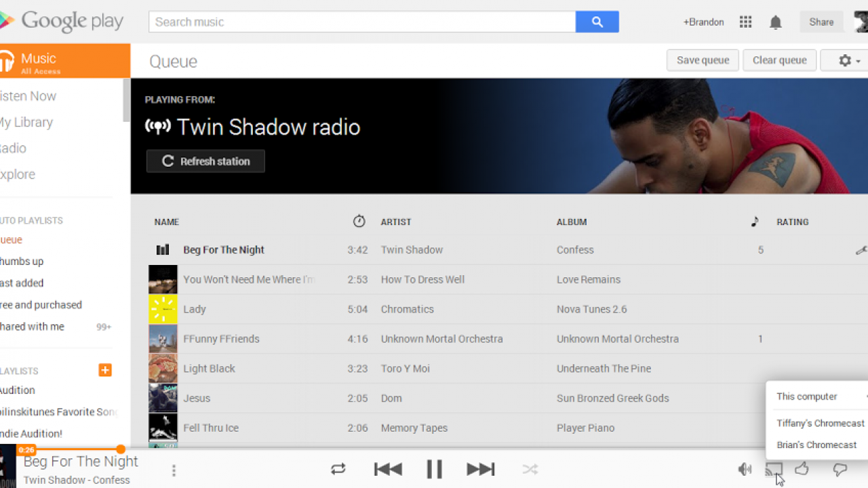Open Radio in the sidebar
The image size is (868, 488).
(13, 148)
